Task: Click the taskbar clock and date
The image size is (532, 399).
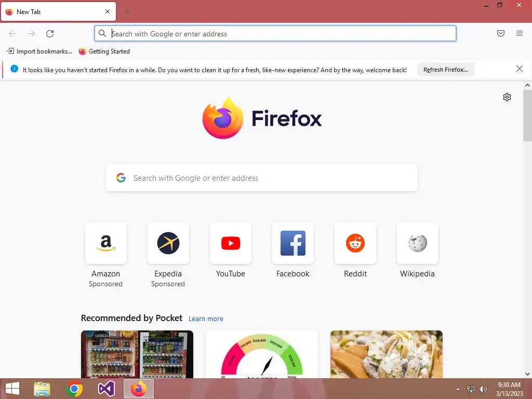Action: (x=509, y=389)
